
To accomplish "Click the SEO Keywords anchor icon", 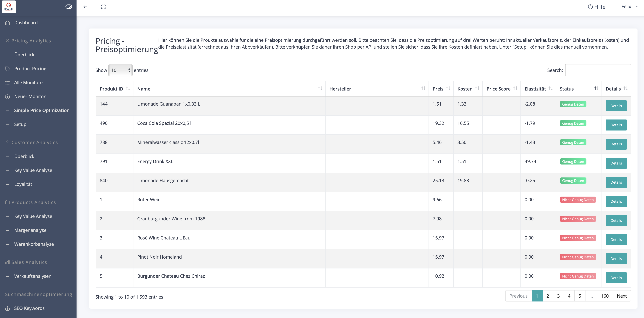I will point(7,308).
